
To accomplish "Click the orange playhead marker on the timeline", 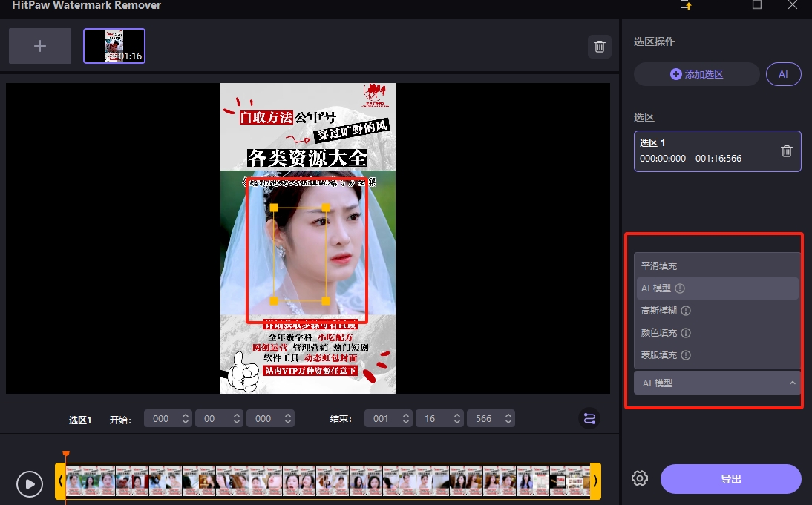I will [x=65, y=453].
